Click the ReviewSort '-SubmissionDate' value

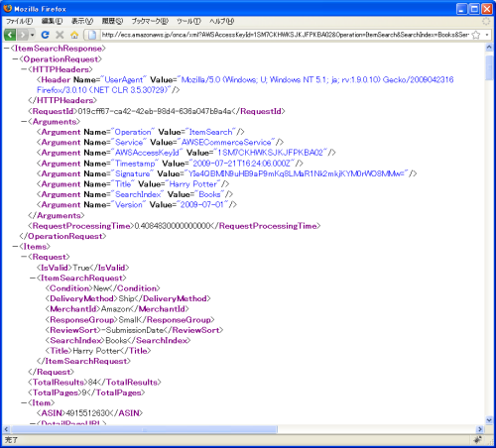pos(132,330)
